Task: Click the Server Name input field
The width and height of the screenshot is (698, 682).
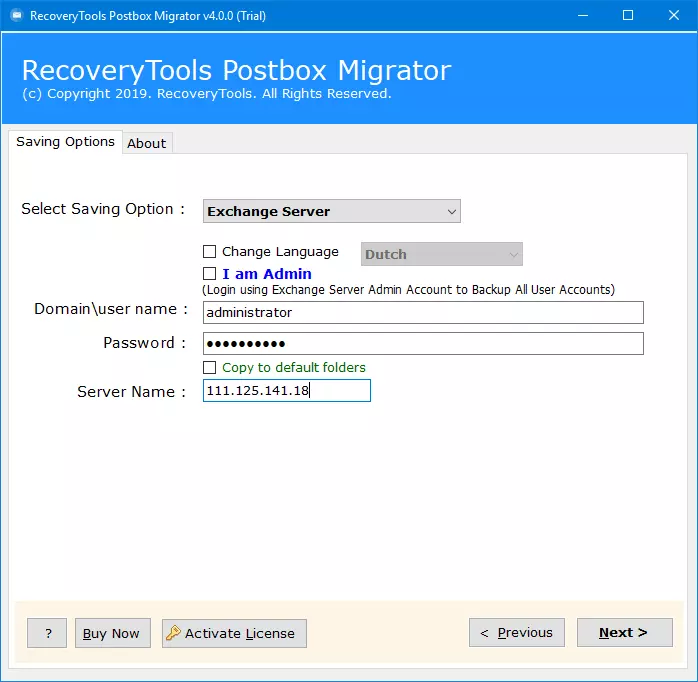Action: point(286,391)
